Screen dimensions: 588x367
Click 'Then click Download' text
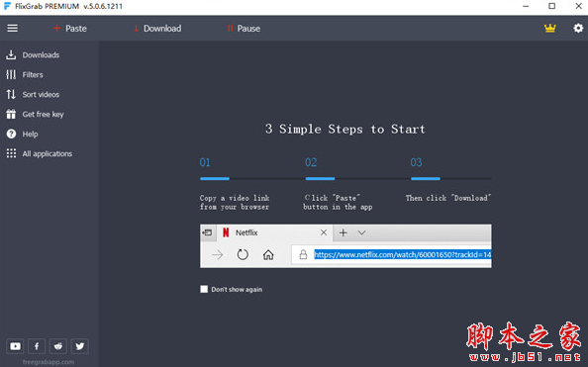[x=448, y=198]
